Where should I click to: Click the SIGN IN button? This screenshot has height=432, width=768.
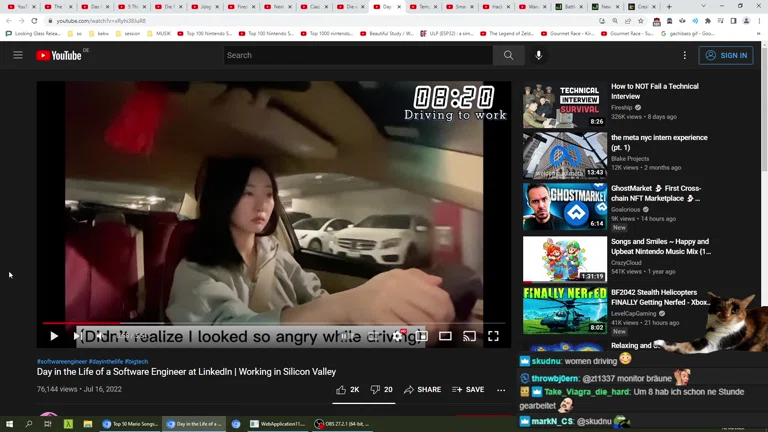pos(726,56)
